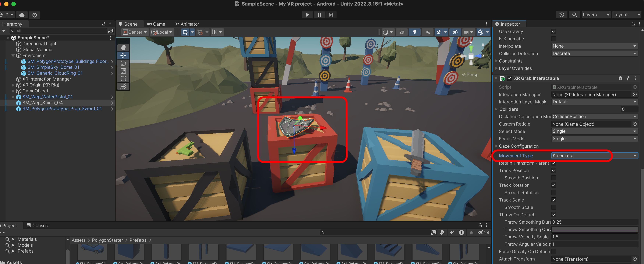Open the Layers dropdown button
This screenshot has height=264, width=644.
tap(596, 15)
